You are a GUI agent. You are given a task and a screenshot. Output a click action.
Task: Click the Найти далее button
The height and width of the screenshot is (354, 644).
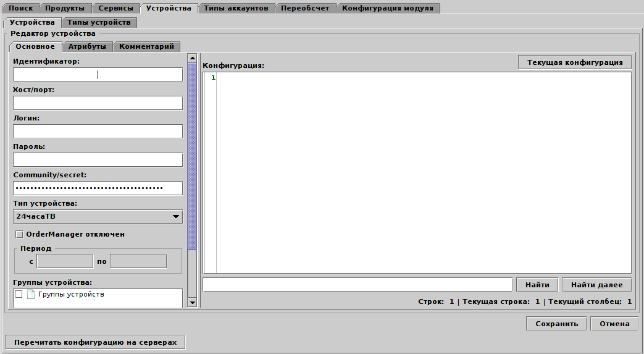coord(596,284)
